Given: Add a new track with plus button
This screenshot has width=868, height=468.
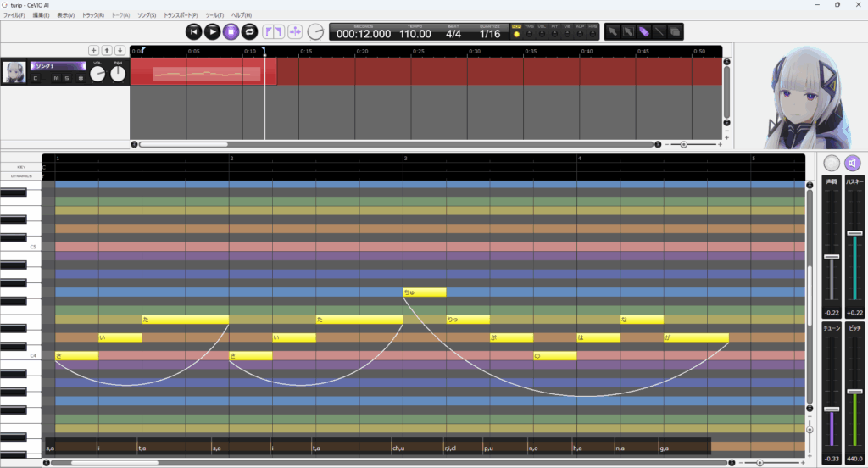Looking at the screenshot, I should click(93, 50).
